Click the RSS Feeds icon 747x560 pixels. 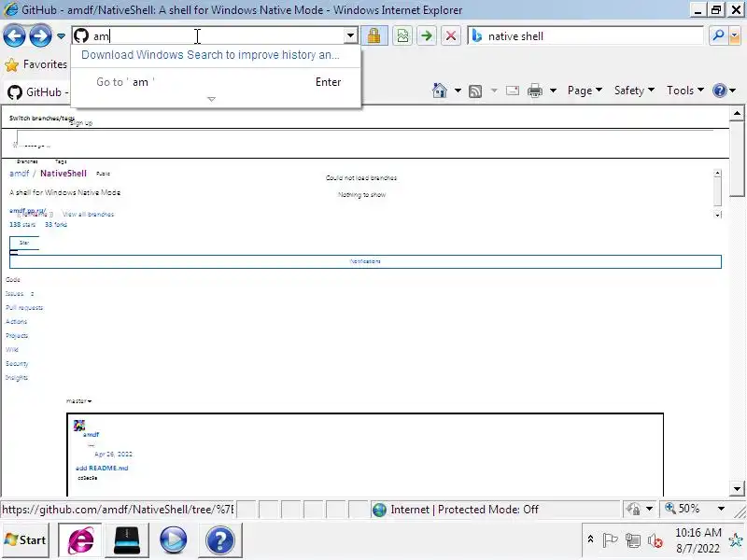click(x=475, y=91)
